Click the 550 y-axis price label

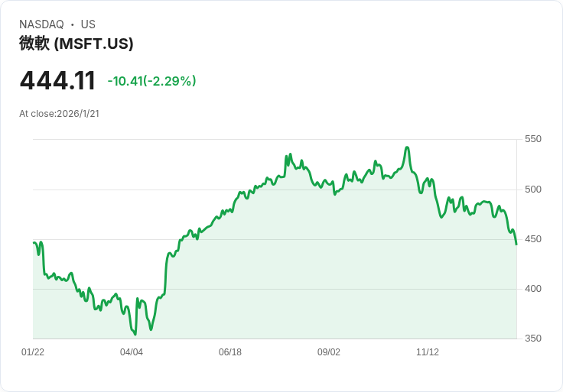[x=533, y=139]
